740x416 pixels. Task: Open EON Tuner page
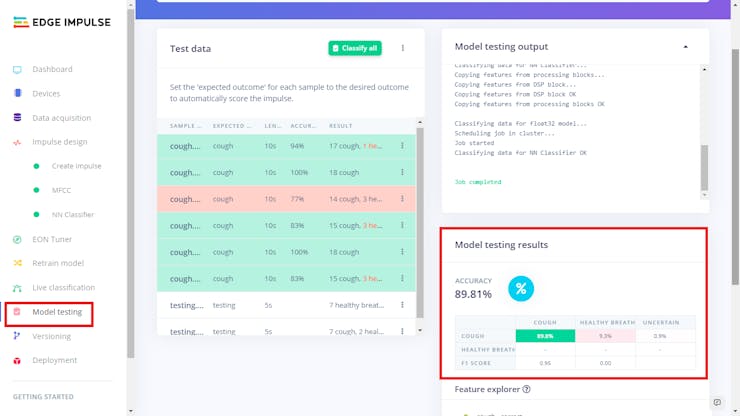coord(52,239)
